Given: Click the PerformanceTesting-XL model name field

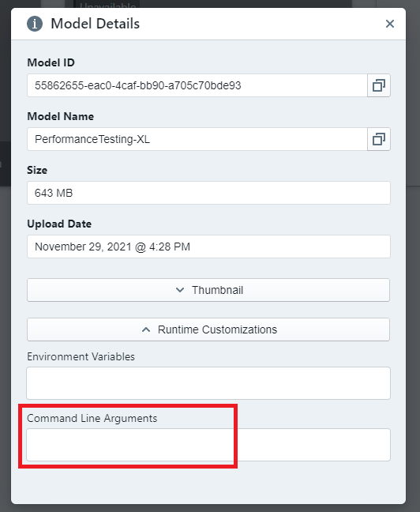Looking at the screenshot, I should [197, 139].
